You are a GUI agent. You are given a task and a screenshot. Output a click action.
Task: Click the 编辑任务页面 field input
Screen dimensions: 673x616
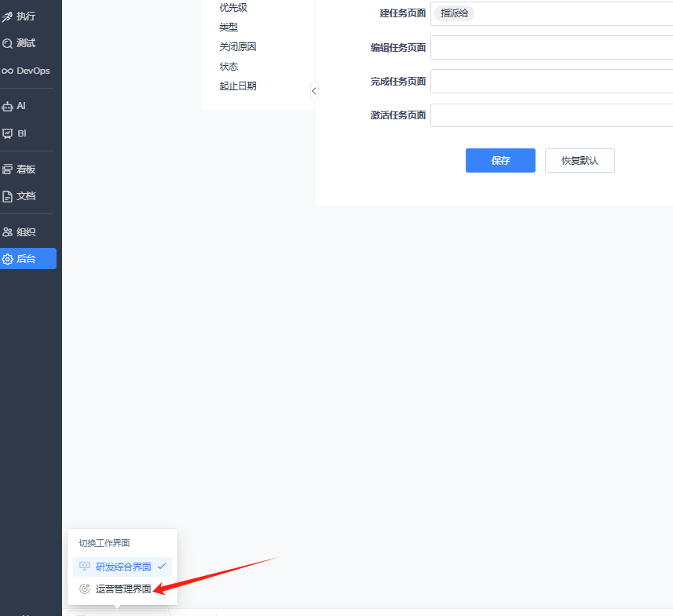[x=551, y=47]
